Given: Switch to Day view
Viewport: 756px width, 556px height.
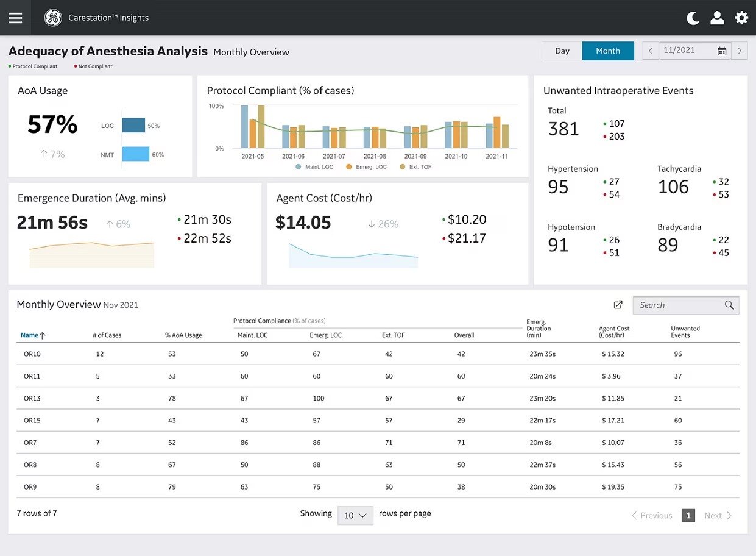Looking at the screenshot, I should pyautogui.click(x=562, y=51).
